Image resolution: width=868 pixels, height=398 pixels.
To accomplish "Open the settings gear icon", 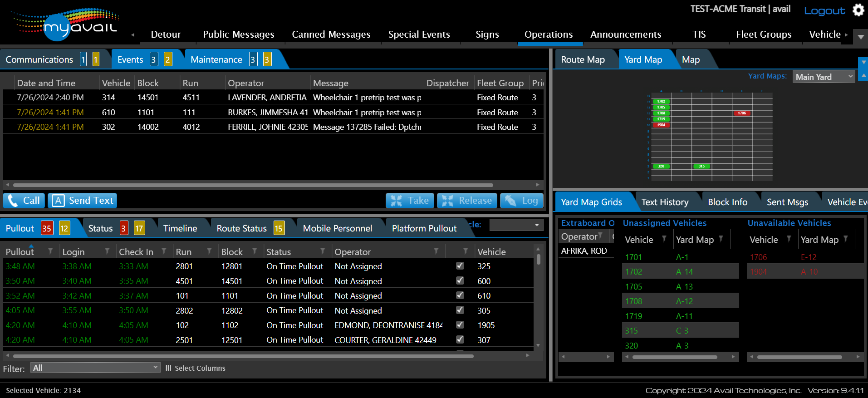I will 858,10.
